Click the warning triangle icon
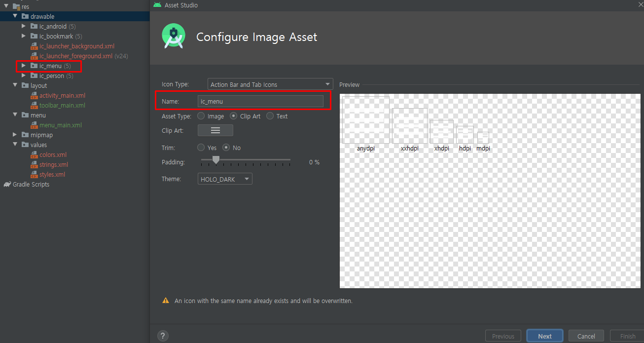This screenshot has height=343, width=644. (166, 301)
